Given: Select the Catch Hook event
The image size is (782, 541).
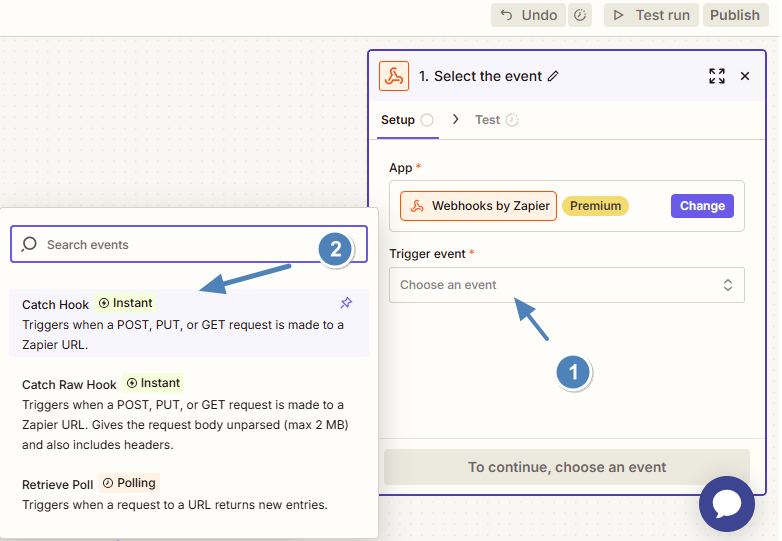Looking at the screenshot, I should [189, 323].
